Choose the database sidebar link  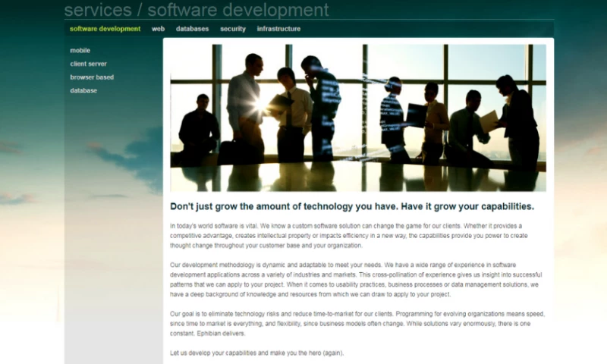pyautogui.click(x=83, y=91)
